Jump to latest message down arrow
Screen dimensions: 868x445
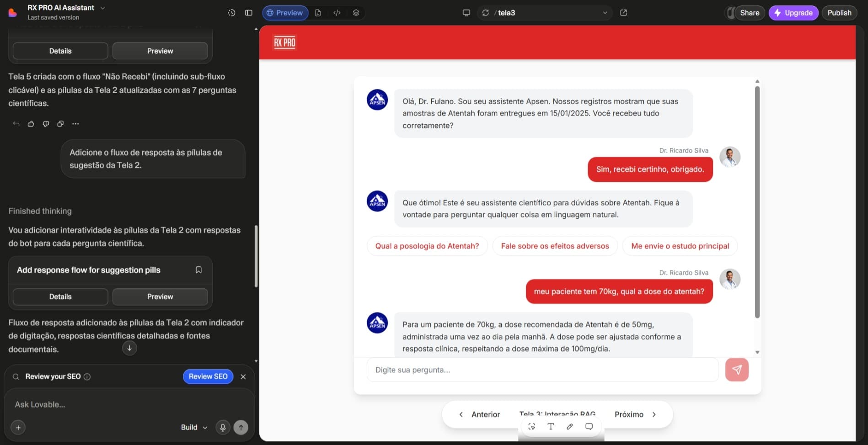pos(129,348)
